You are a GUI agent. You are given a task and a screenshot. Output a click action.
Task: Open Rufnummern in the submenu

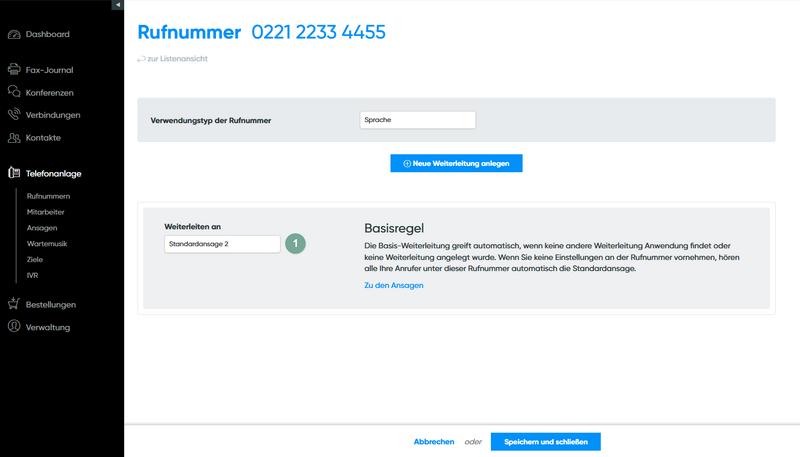point(48,196)
